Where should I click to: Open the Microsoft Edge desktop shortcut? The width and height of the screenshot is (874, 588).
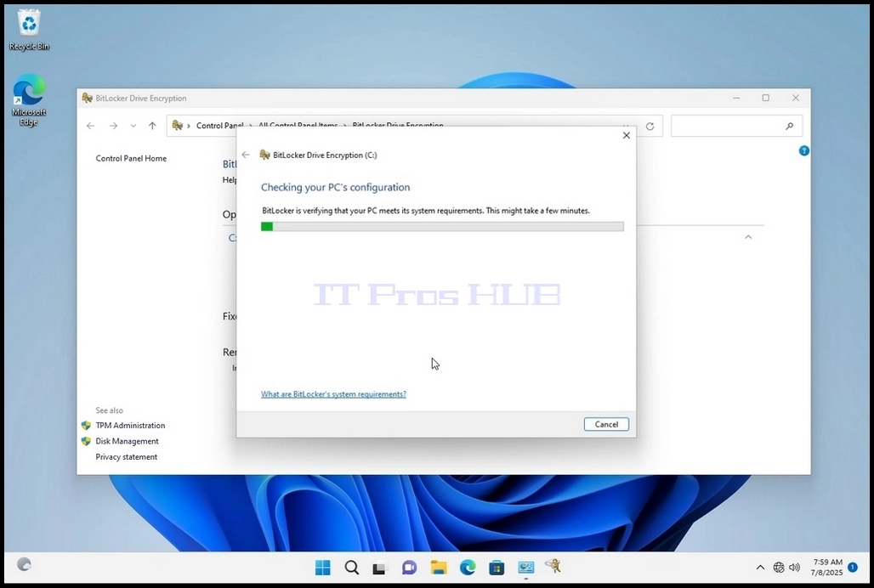pyautogui.click(x=29, y=100)
